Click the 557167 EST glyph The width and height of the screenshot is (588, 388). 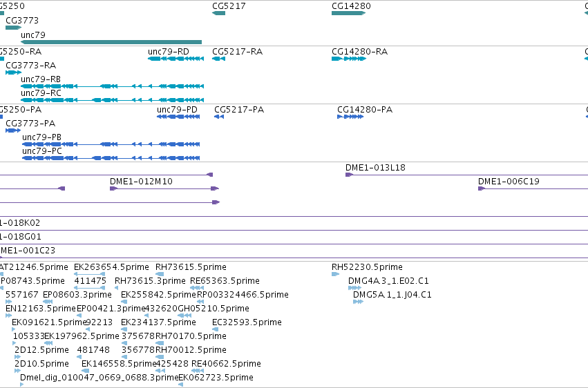point(8,302)
